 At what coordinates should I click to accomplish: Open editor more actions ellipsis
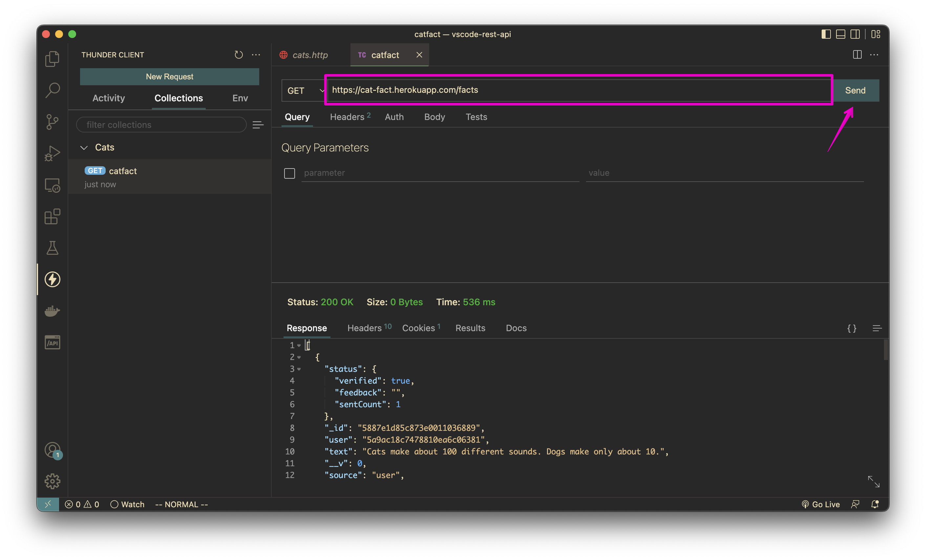point(874,55)
